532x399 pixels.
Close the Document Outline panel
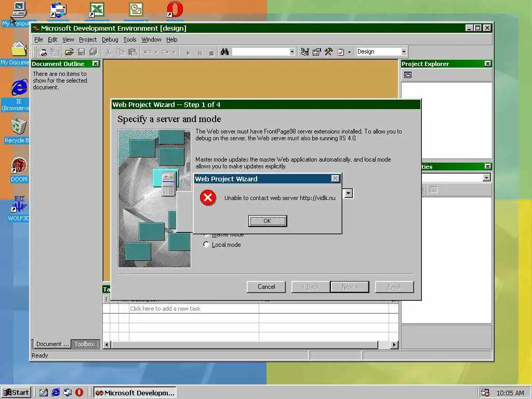(96, 64)
